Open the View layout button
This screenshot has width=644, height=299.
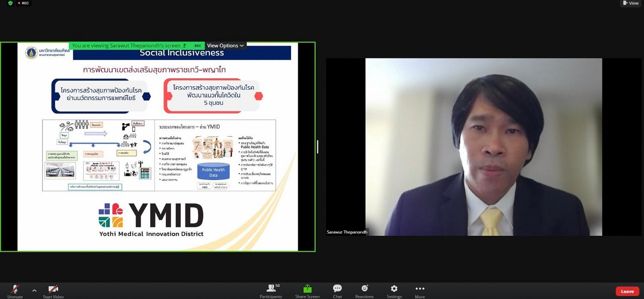coord(631,3)
